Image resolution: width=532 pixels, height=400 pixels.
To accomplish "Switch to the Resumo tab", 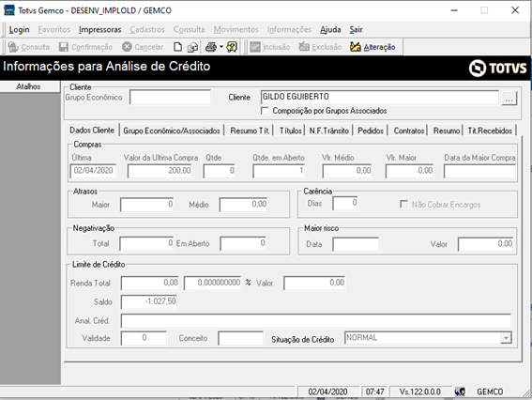I will tap(447, 131).
